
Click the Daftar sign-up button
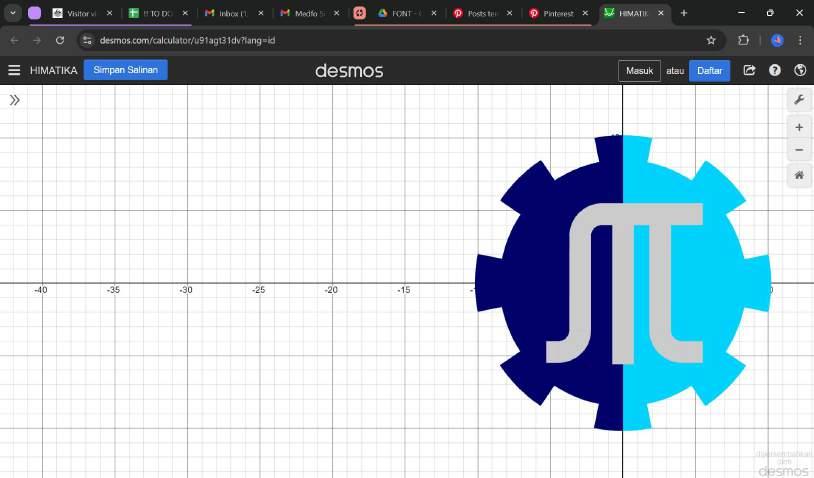coord(709,71)
